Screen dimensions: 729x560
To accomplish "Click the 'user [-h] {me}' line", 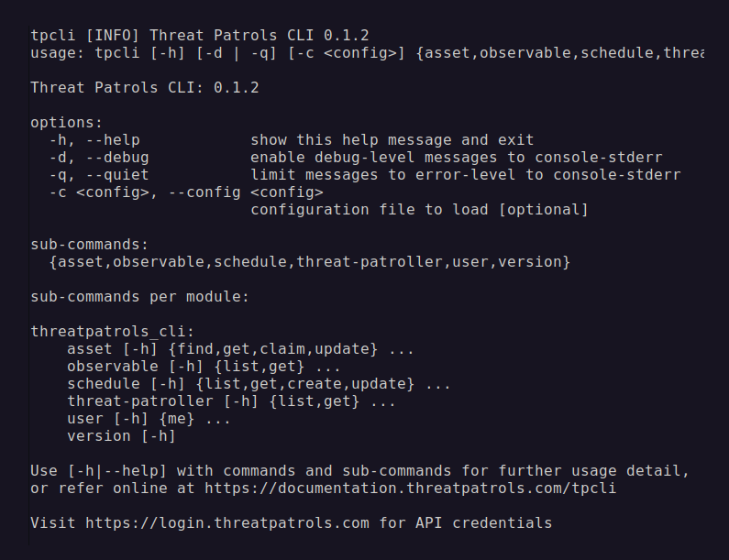I will [149, 419].
